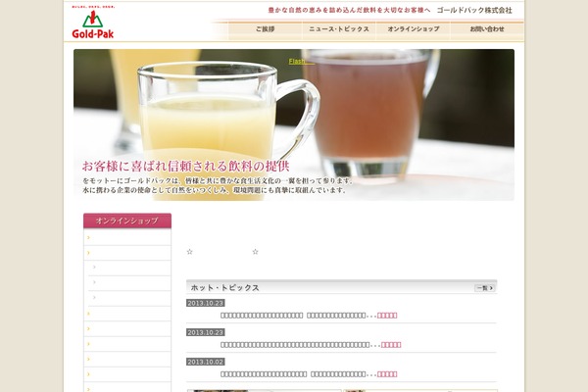Image resolution: width=588 pixels, height=392 pixels.
Task: Click the Flash link on banner
Action: (301, 62)
